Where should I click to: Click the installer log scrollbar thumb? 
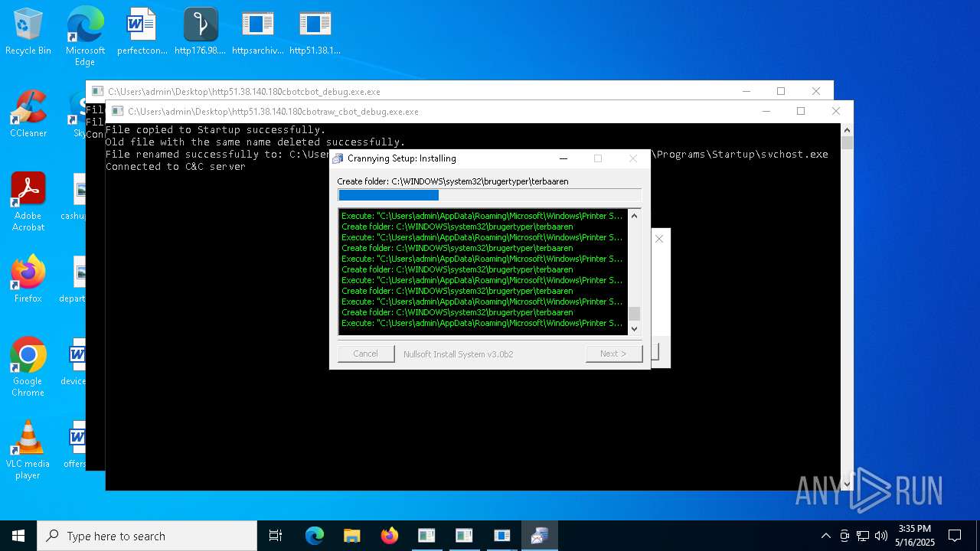click(634, 314)
